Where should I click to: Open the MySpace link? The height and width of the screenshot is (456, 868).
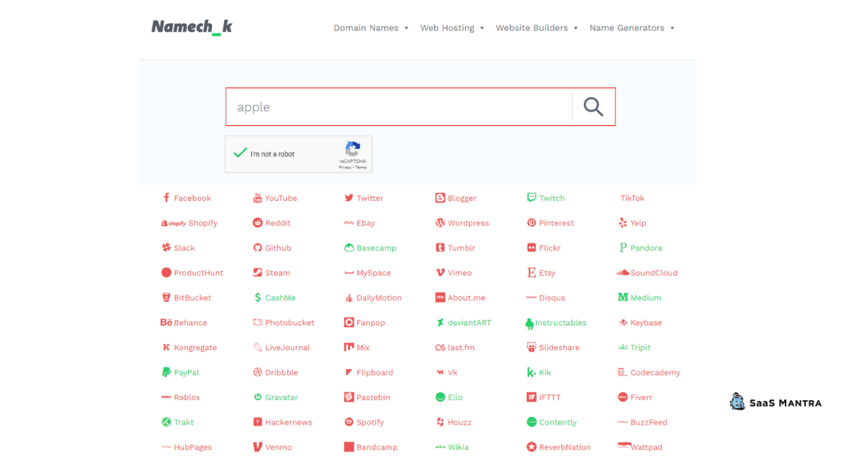(367, 273)
